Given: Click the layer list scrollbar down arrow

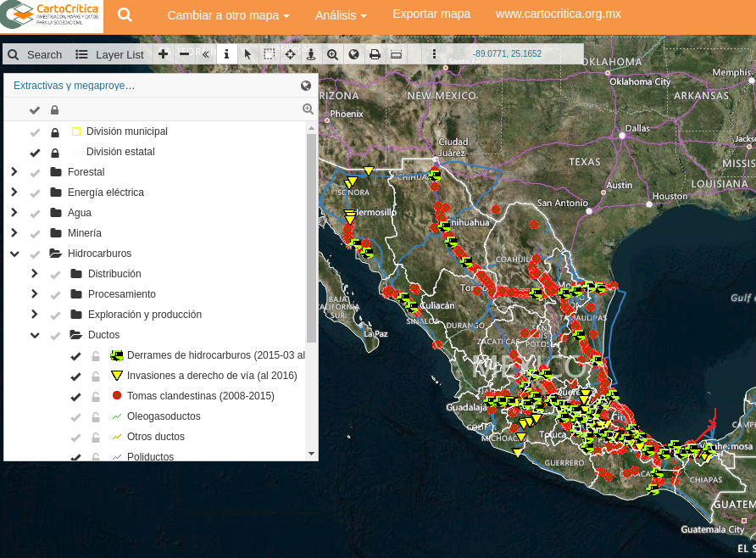Looking at the screenshot, I should click(311, 455).
